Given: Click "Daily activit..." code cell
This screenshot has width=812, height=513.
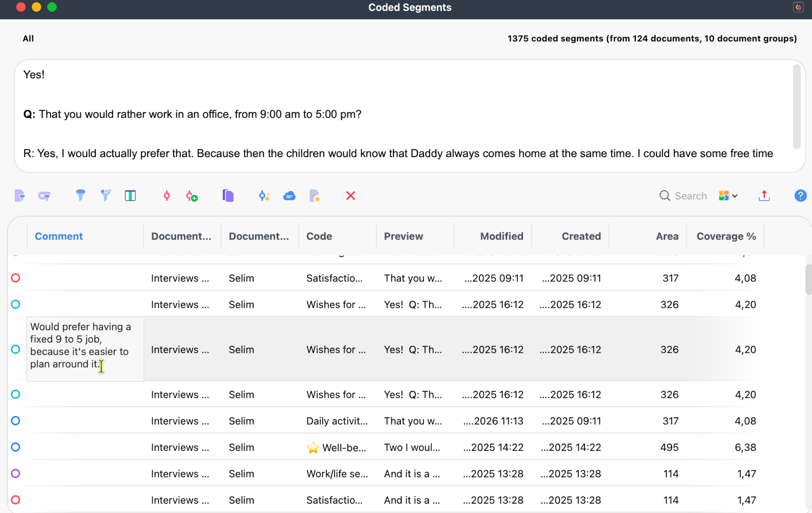Looking at the screenshot, I should [337, 421].
